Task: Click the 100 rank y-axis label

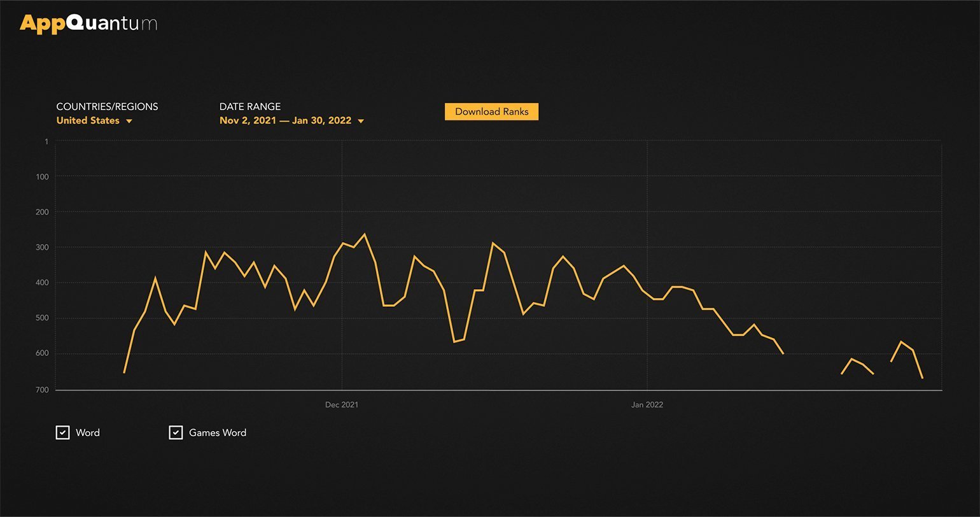Action: (x=42, y=176)
